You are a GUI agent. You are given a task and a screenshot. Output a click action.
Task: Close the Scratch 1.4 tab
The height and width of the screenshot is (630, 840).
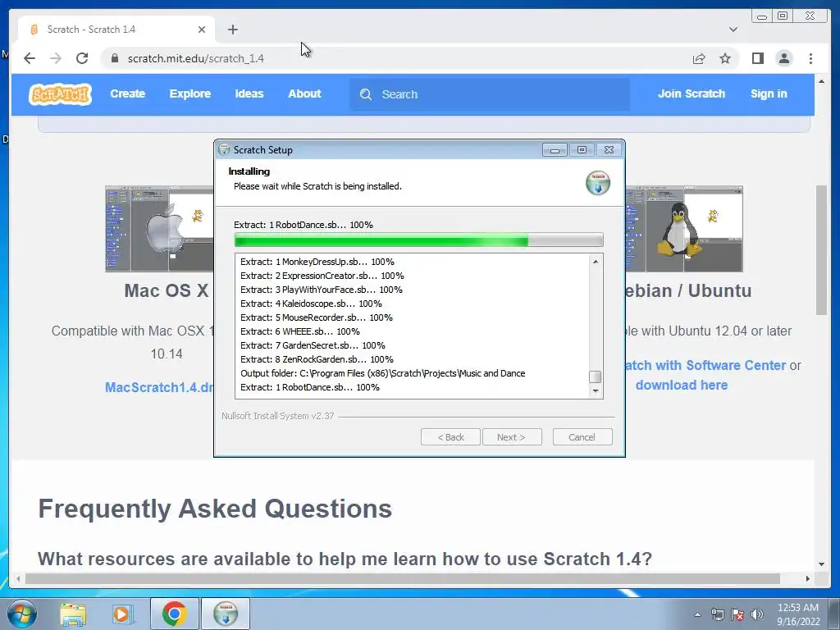pyautogui.click(x=202, y=30)
